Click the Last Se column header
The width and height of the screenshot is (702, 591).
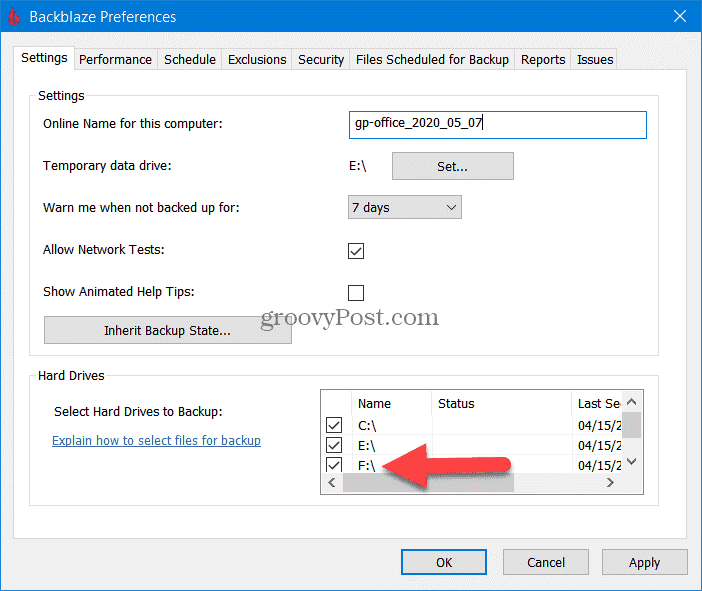tap(596, 403)
